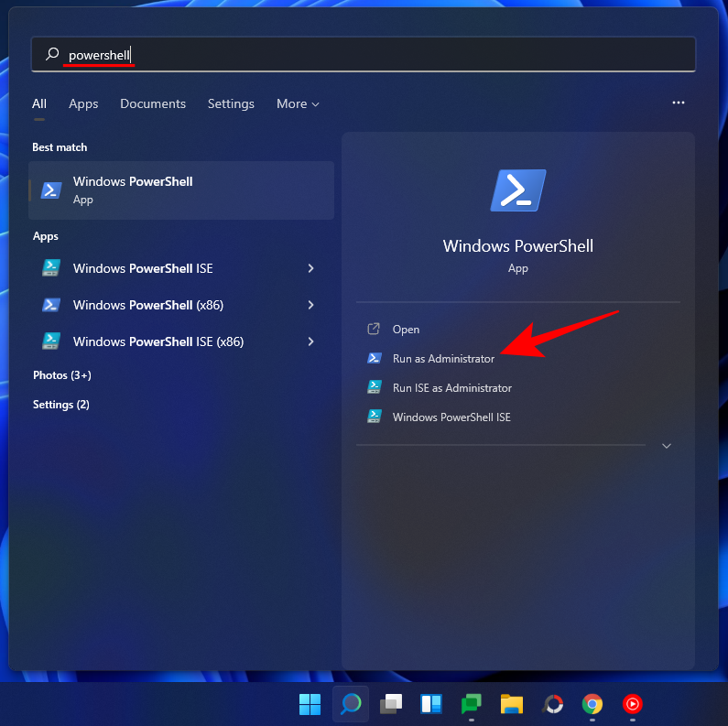Switch to the Apps tab
Viewport: 728px width, 726px height.
pyautogui.click(x=83, y=103)
